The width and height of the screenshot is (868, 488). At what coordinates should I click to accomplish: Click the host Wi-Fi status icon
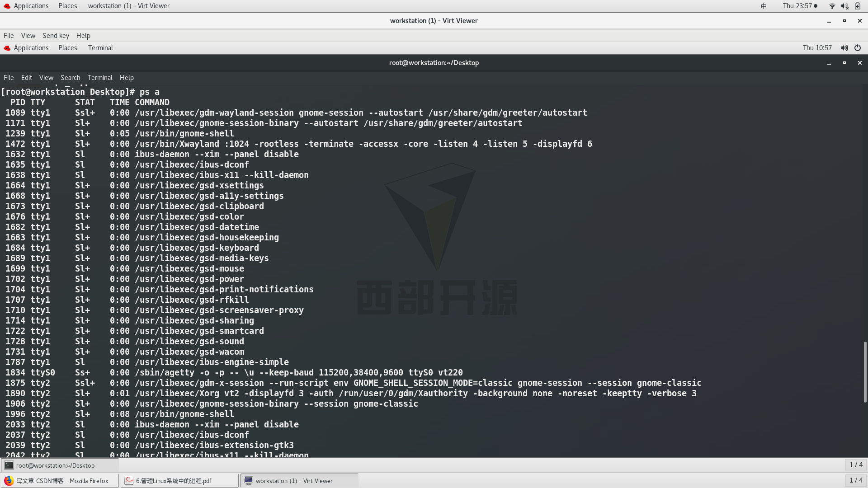coord(832,6)
